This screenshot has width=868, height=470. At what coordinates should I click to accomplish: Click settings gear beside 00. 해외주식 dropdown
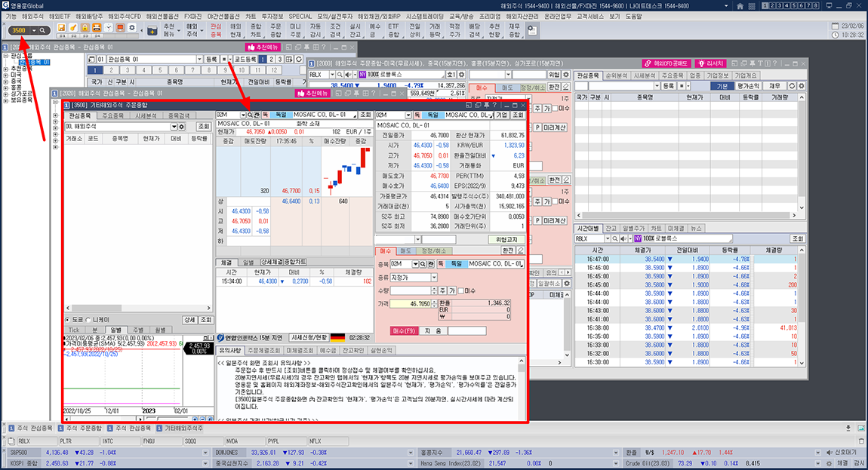pyautogui.click(x=182, y=127)
